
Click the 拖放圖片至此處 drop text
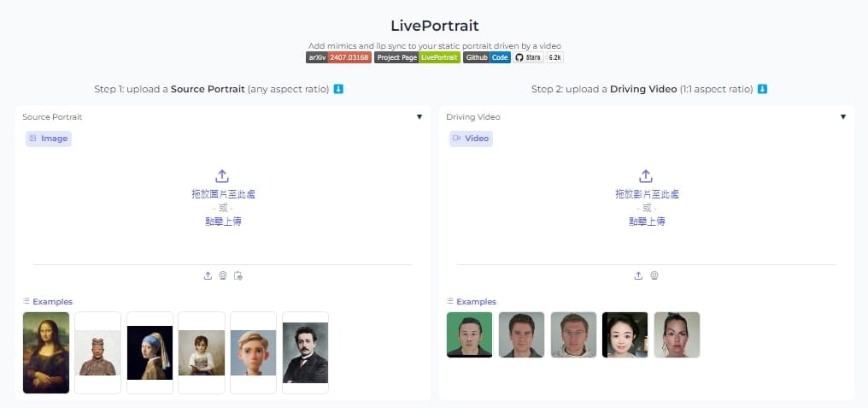coord(223,194)
